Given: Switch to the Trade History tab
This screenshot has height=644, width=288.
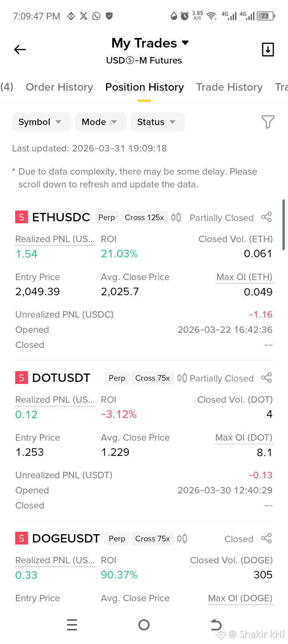Looking at the screenshot, I should [229, 87].
